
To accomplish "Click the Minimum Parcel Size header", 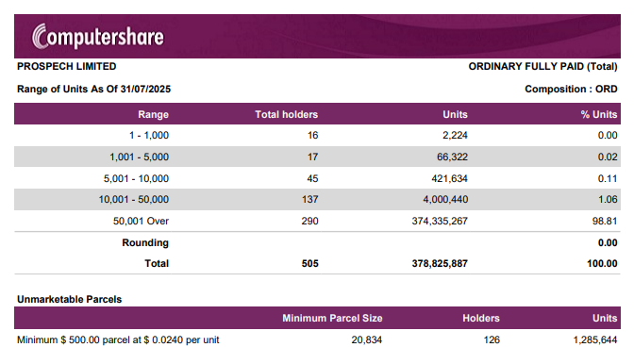I will click(x=332, y=318).
